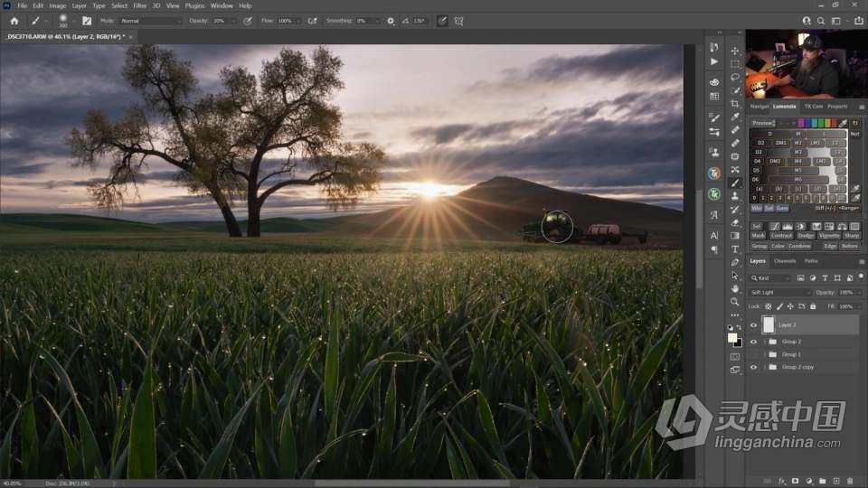The height and width of the screenshot is (488, 868).
Task: Hide Group 2 visibility eye
Action: click(753, 342)
